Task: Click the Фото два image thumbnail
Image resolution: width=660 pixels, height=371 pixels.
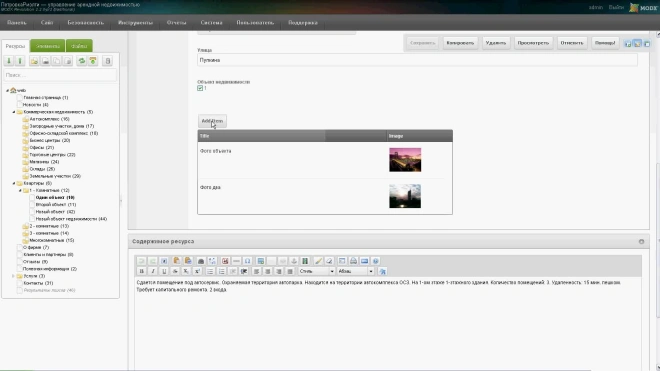Action: point(405,196)
